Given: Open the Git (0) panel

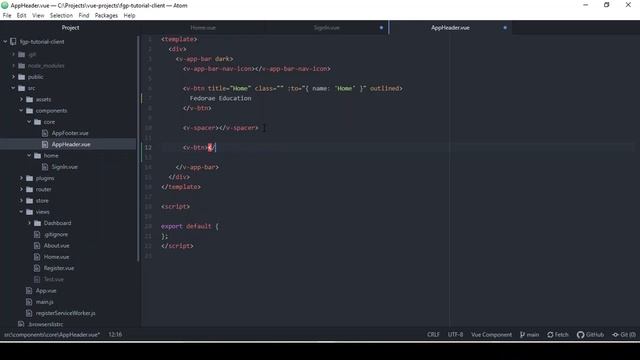Looking at the screenshot, I should click(624, 335).
